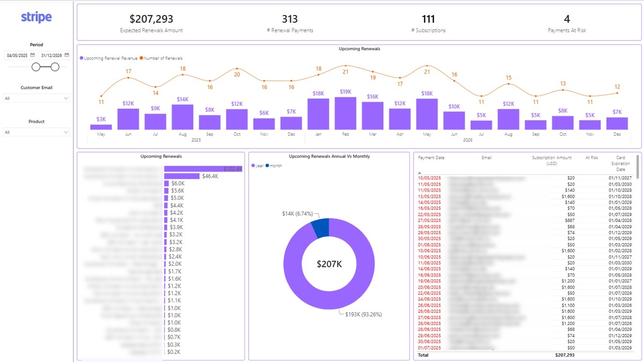Image resolution: width=644 pixels, height=362 pixels.
Task: Click the Total row label in the table
Action: [424, 355]
